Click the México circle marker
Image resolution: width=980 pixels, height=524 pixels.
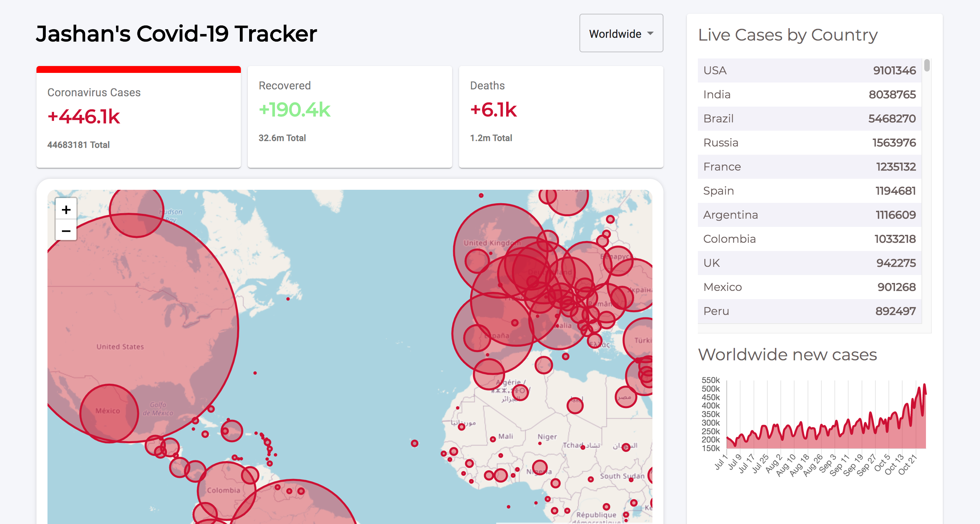click(x=109, y=413)
